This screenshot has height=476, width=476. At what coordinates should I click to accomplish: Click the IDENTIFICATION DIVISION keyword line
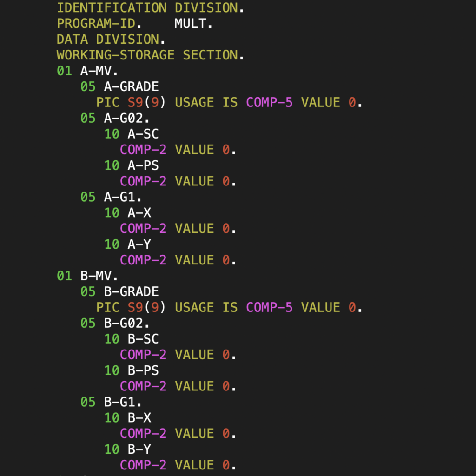150,8
